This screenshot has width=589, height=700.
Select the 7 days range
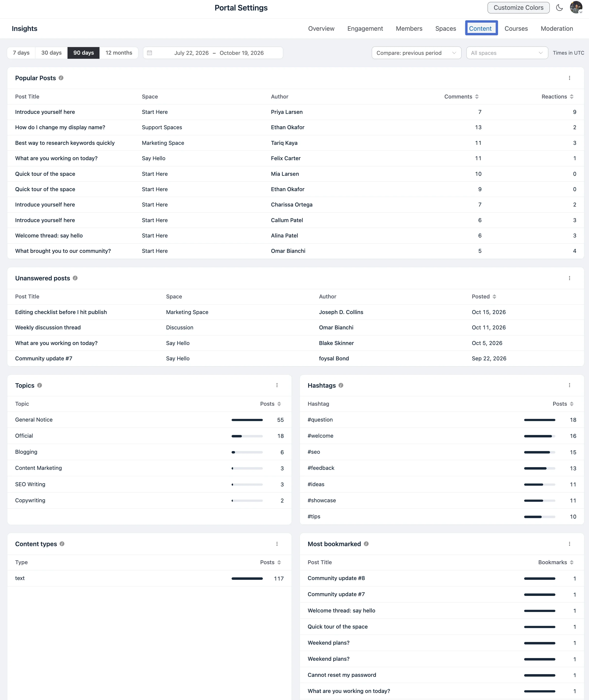point(21,53)
